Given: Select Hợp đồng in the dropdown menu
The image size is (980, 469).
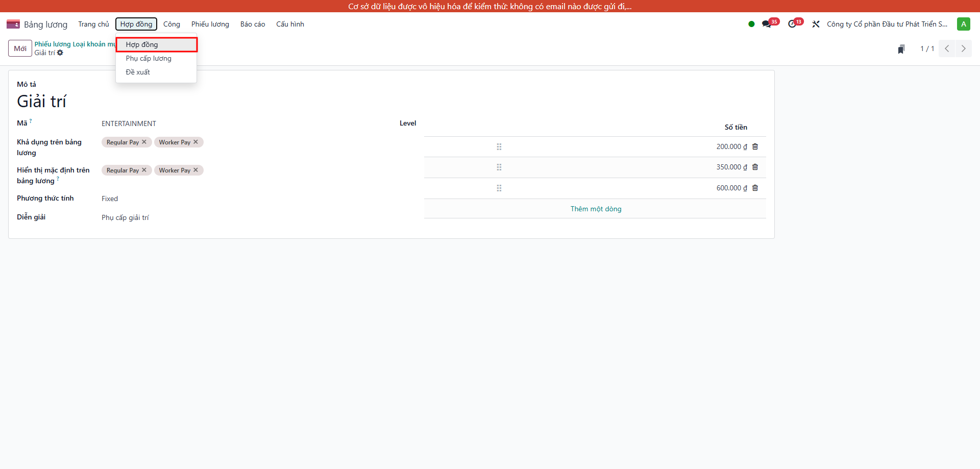Looking at the screenshot, I should (x=156, y=44).
